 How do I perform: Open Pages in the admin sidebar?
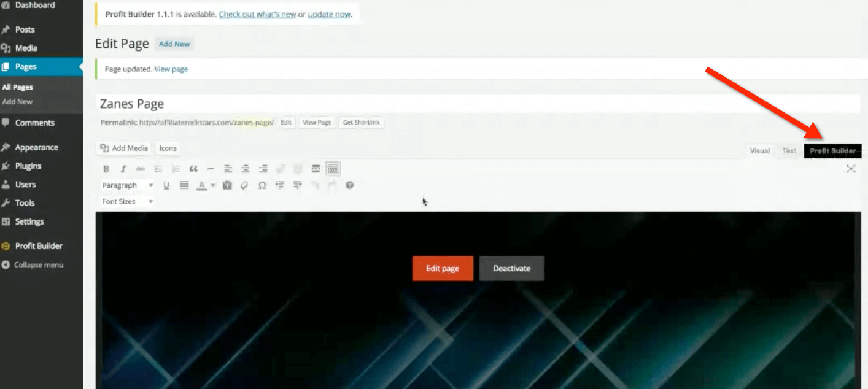[x=41, y=67]
